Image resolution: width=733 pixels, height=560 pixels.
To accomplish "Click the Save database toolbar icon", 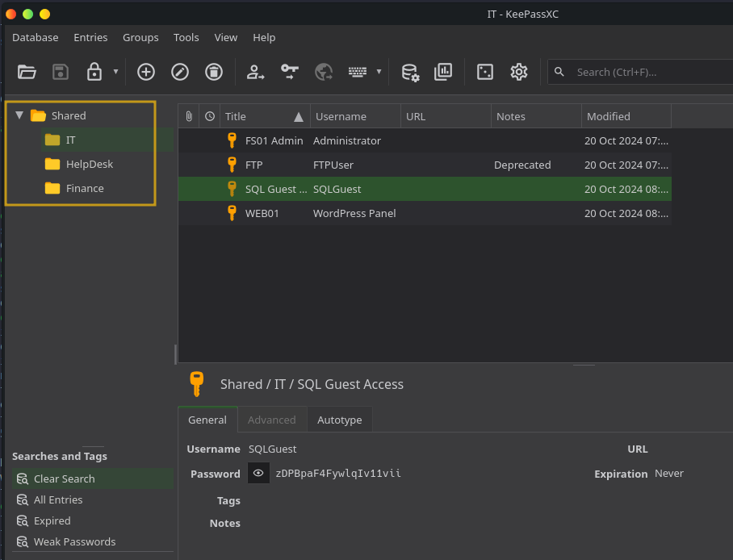I will click(61, 72).
